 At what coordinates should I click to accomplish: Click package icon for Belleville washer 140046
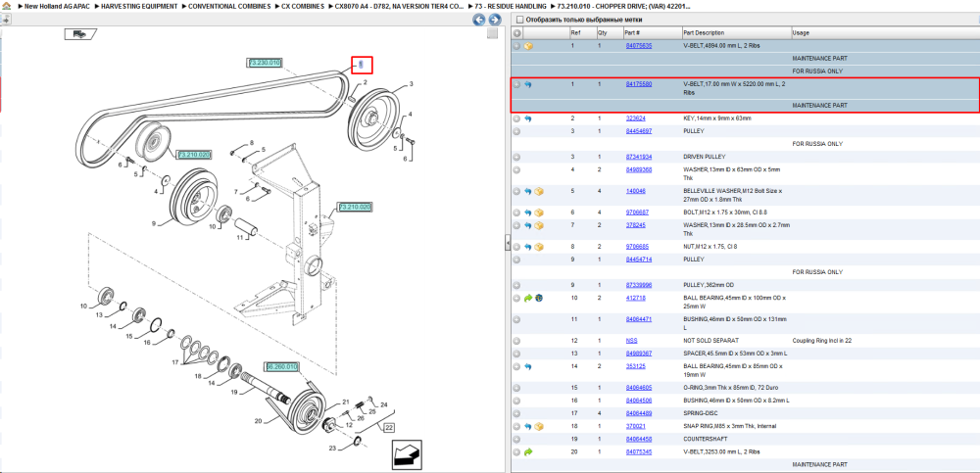(539, 191)
